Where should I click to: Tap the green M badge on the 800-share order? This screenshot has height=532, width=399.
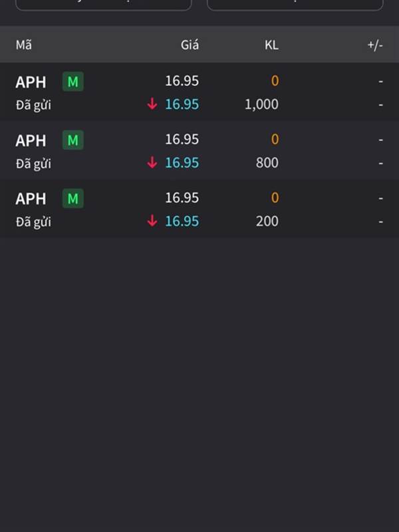[x=73, y=140]
